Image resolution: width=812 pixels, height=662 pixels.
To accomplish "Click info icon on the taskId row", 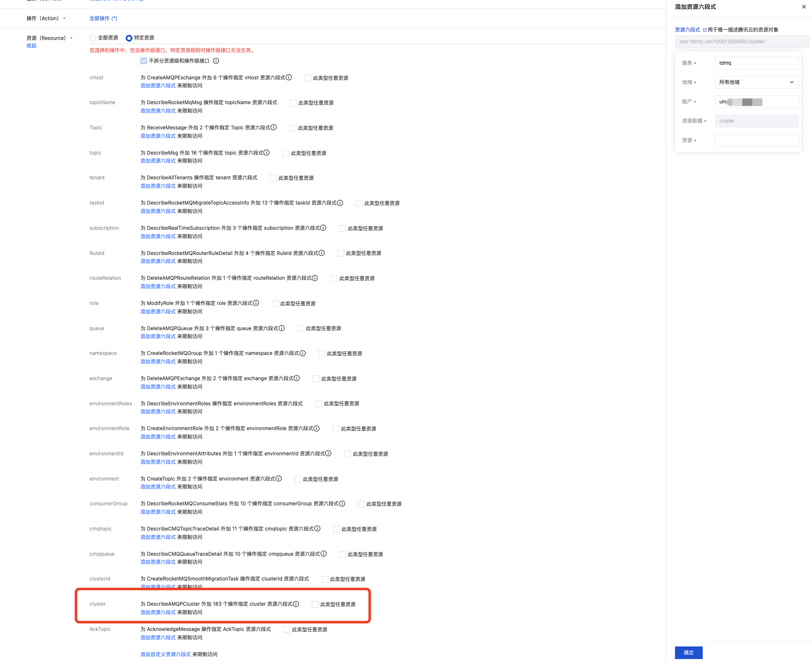I will pos(340,203).
